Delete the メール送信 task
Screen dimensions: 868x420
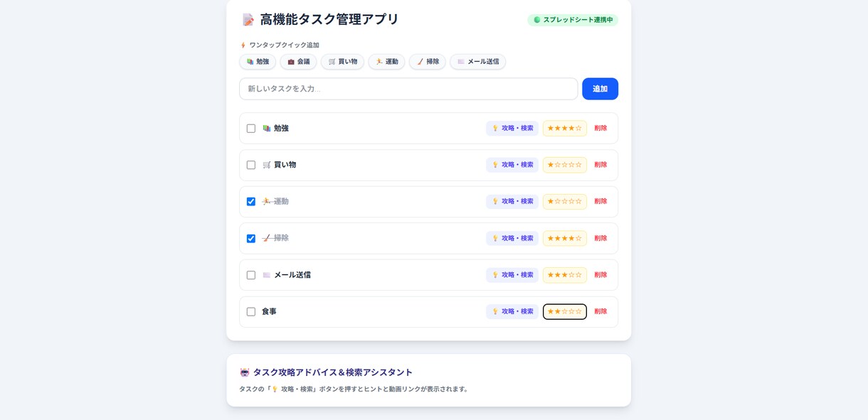pos(601,275)
